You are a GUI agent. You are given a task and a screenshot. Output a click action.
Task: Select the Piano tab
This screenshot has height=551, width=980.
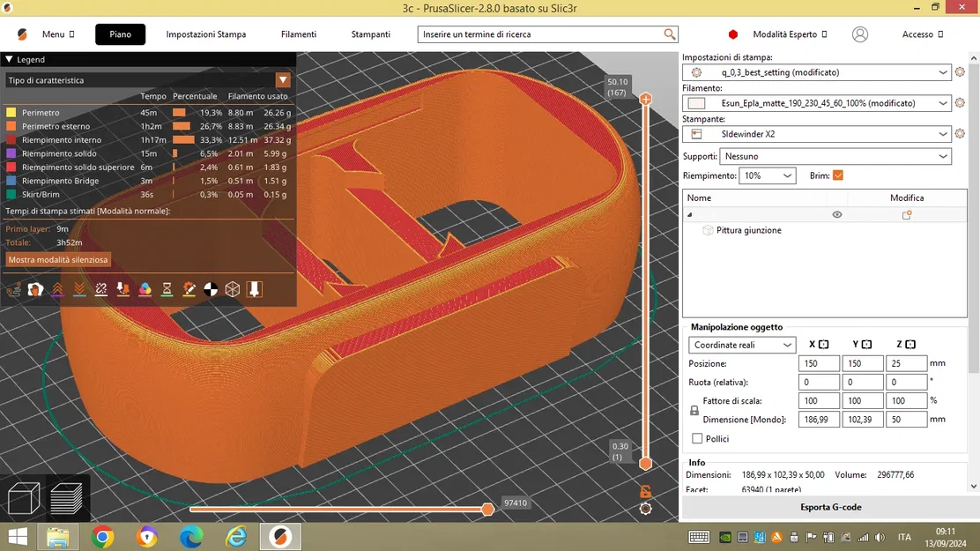[x=120, y=34]
